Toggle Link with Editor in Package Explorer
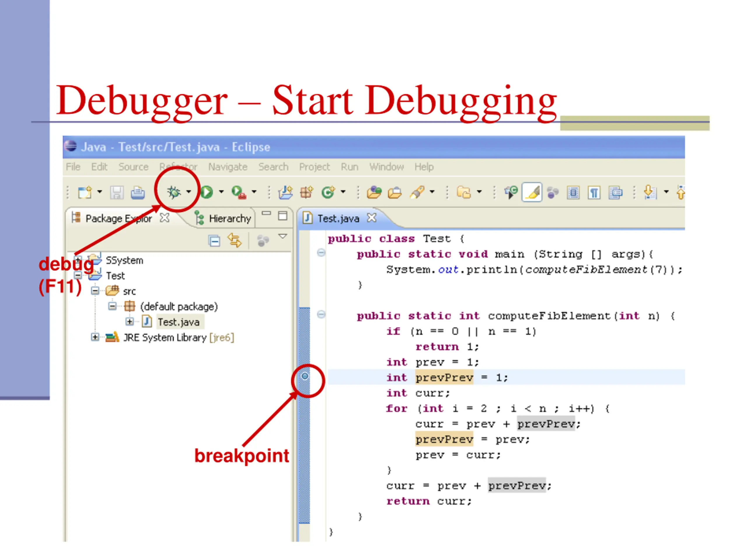Screen dimensions: 747x560 (235, 240)
